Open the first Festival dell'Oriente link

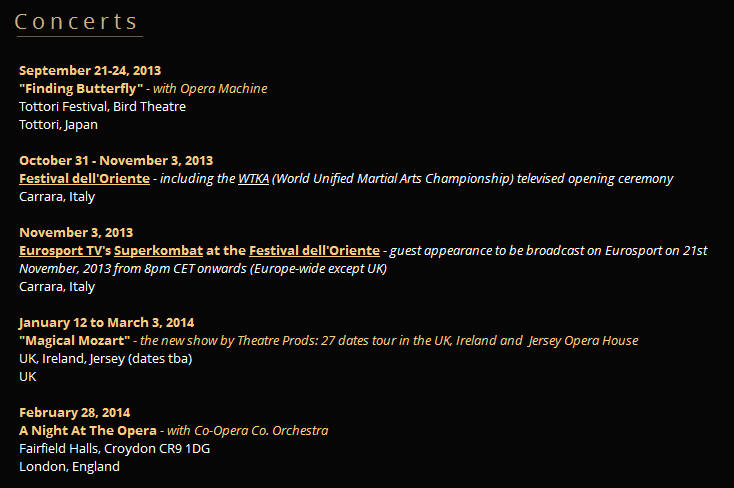tap(84, 178)
